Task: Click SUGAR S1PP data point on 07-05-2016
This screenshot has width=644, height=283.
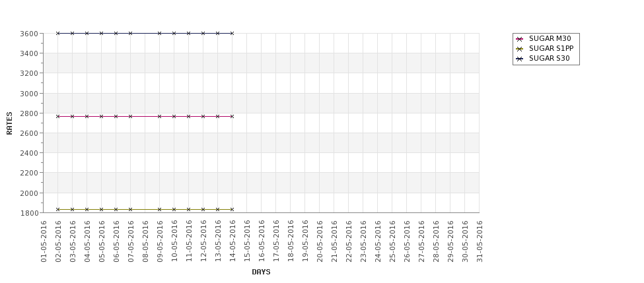Action: (131, 210)
